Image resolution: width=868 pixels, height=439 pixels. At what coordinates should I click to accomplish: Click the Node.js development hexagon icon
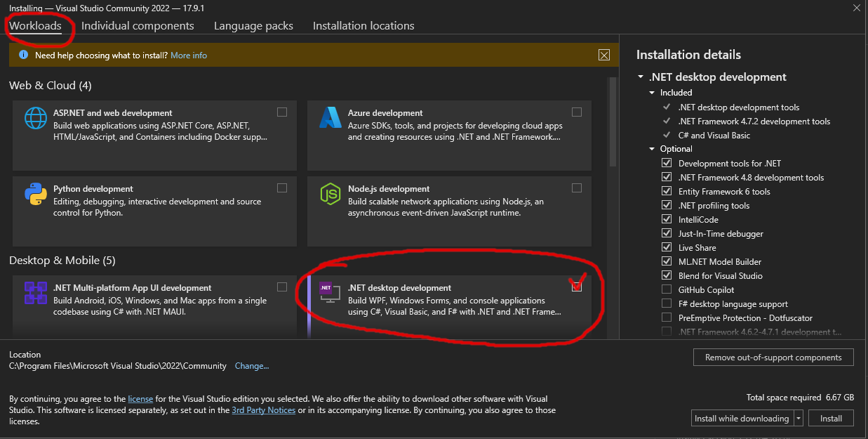click(330, 194)
